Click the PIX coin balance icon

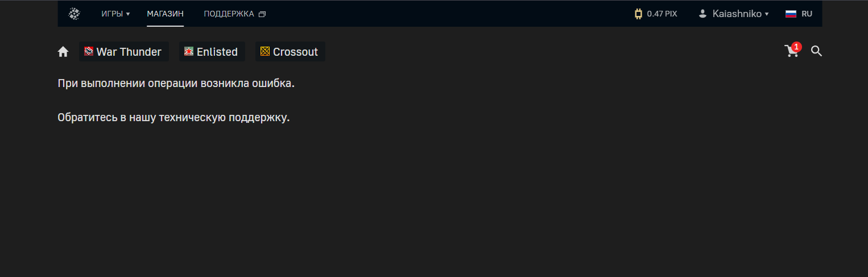638,14
